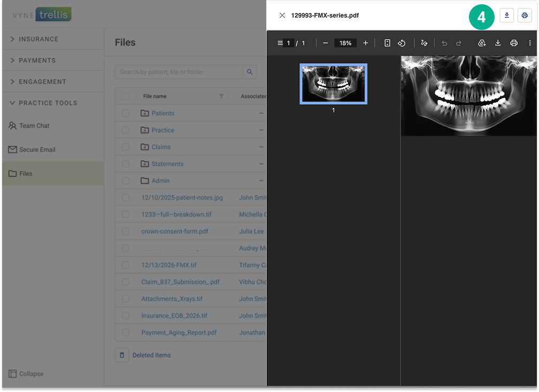Download file using the blue header download button
The width and height of the screenshot is (539, 392).
coord(506,16)
